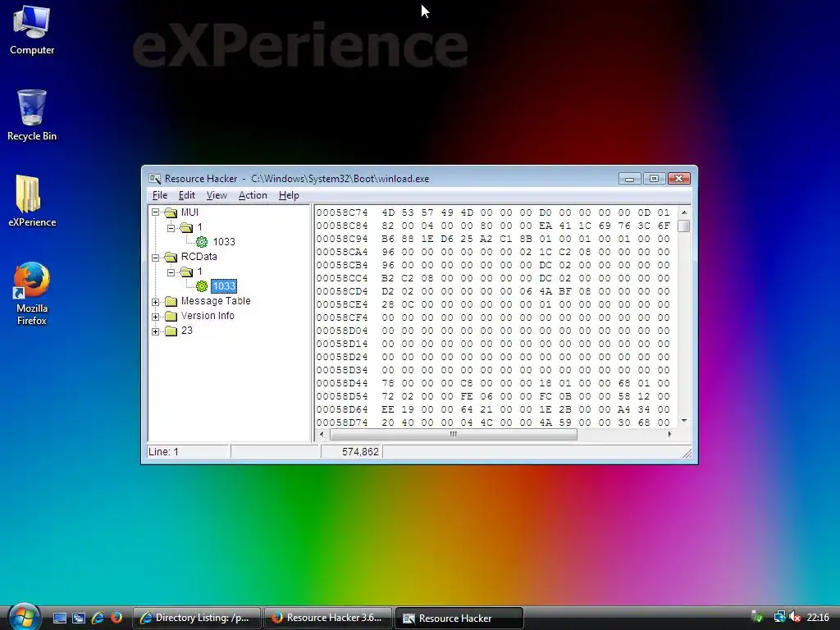The image size is (840, 630).
Task: Expand the Version Info node
Action: tap(155, 317)
